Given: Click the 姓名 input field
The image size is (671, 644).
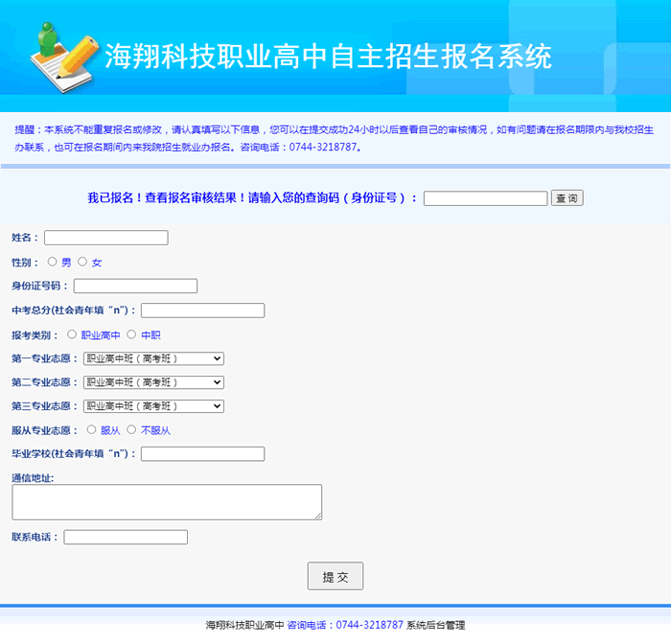Looking at the screenshot, I should pyautogui.click(x=106, y=238).
